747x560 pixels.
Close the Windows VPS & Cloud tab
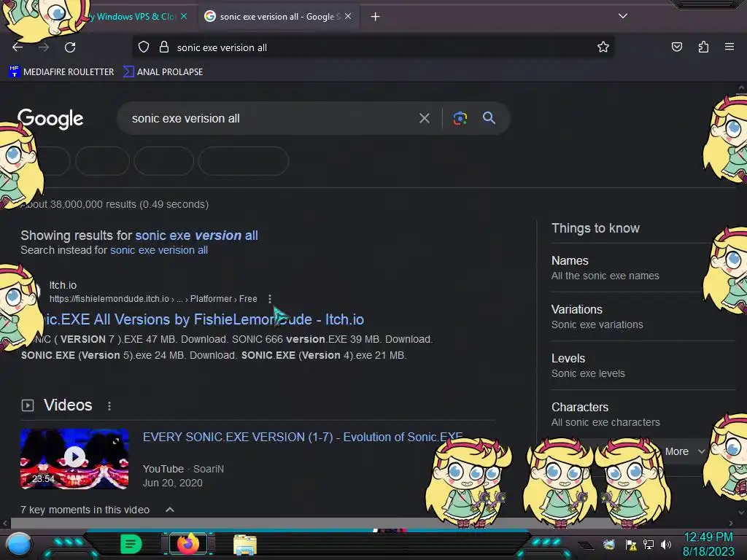(x=184, y=16)
